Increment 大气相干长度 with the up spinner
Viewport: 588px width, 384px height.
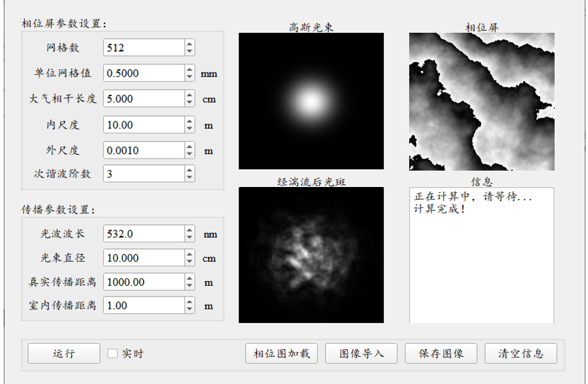click(189, 95)
